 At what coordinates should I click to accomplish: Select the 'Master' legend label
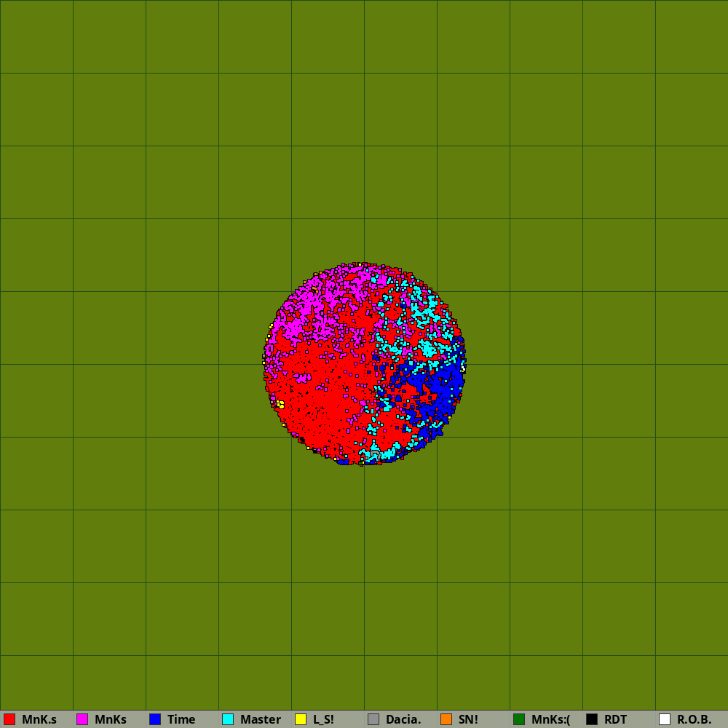click(261, 720)
